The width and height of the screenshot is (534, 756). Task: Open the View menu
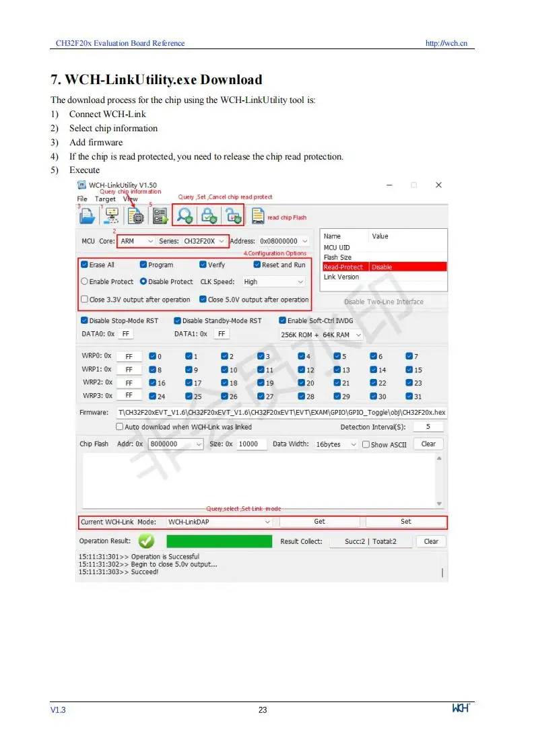[131, 199]
